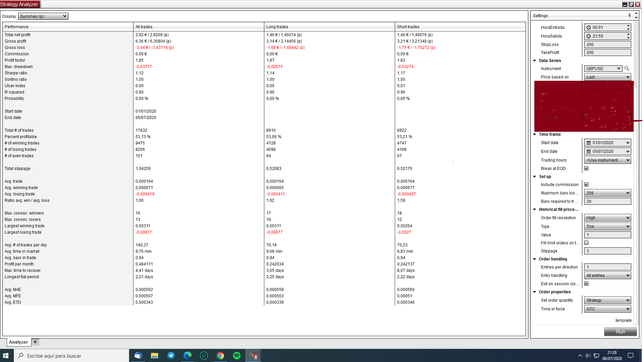The image size is (644, 362).
Task: Click the template link
Action: [x=623, y=320]
